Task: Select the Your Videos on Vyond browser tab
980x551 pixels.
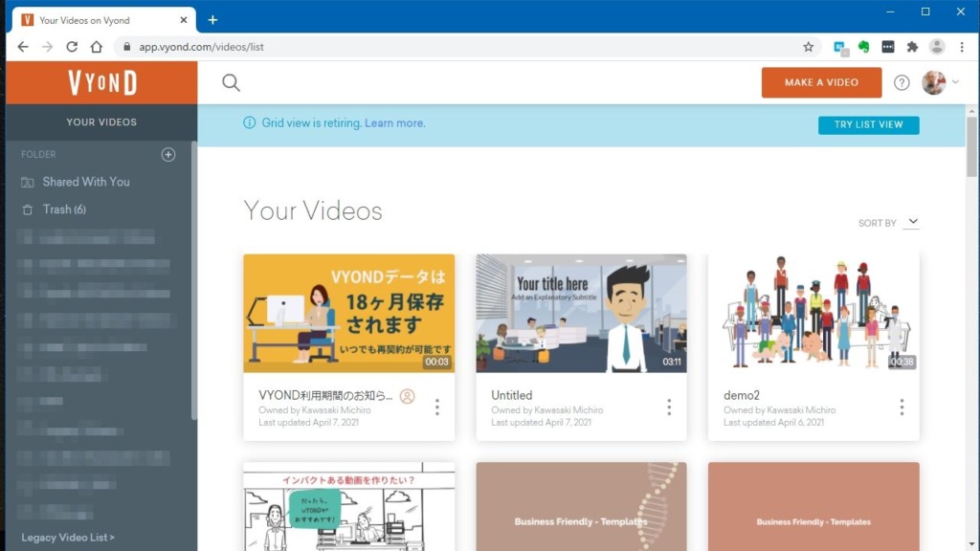Action: [103, 20]
